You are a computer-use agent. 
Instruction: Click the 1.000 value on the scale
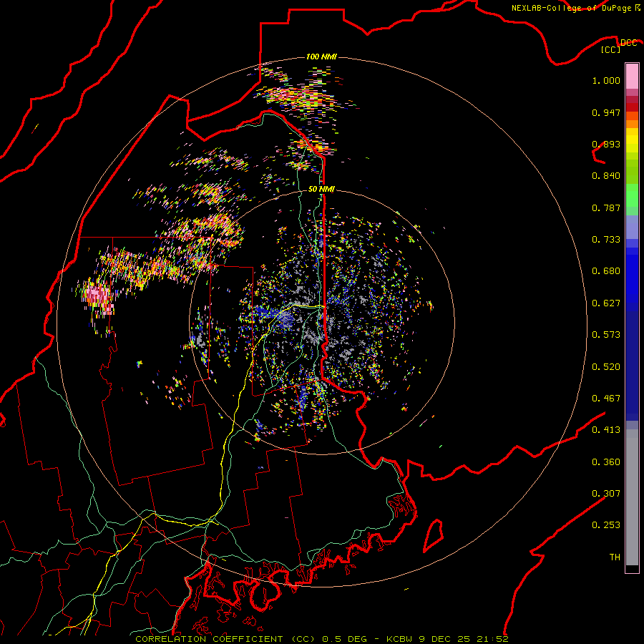tap(606, 80)
